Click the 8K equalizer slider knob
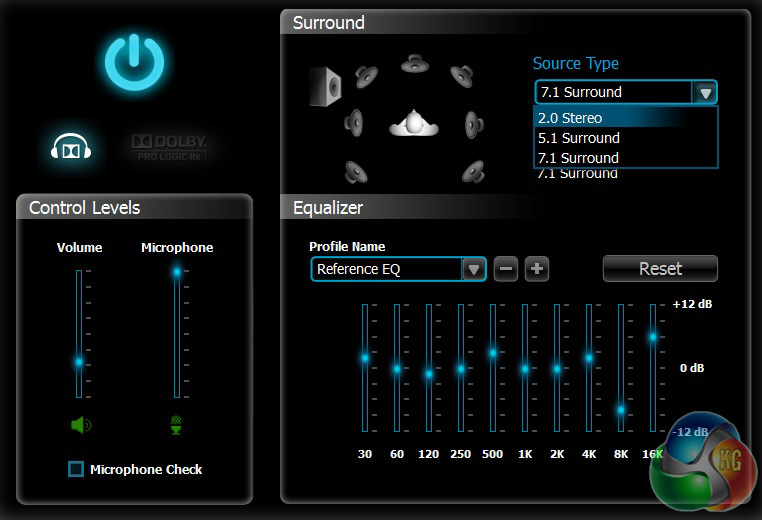This screenshot has width=762, height=520. coord(621,410)
